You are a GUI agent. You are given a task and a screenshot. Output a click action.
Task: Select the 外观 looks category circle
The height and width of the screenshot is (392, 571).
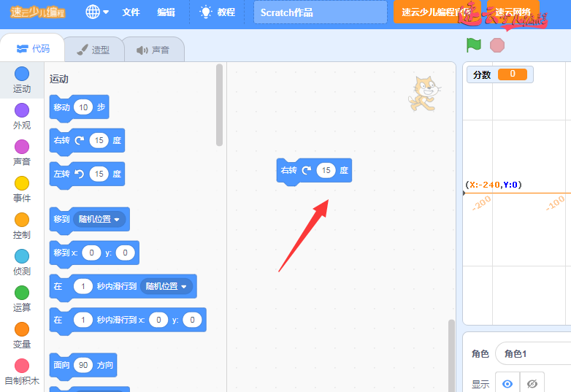coord(22,110)
